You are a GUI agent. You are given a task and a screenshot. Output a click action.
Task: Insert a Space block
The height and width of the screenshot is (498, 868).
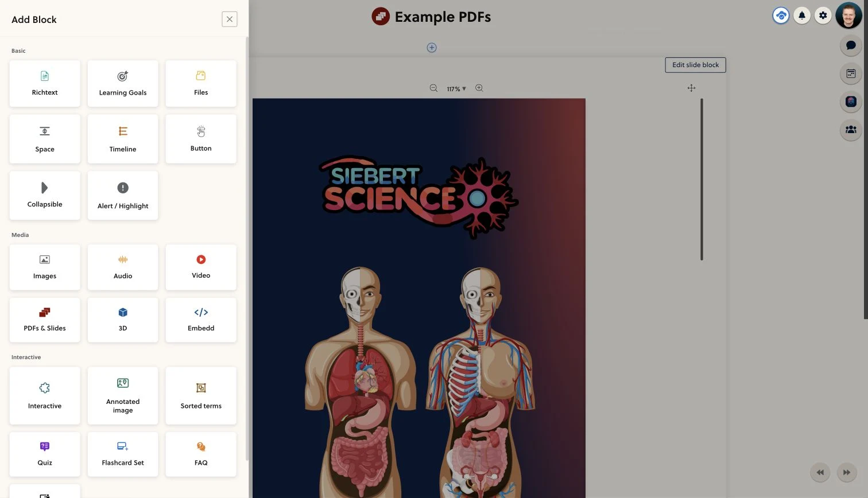click(x=45, y=139)
